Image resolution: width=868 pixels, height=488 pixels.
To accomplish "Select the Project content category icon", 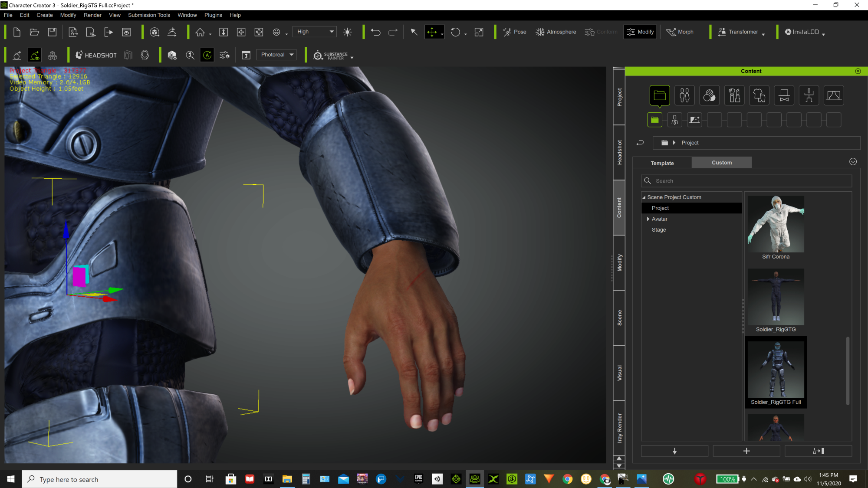I will point(660,95).
